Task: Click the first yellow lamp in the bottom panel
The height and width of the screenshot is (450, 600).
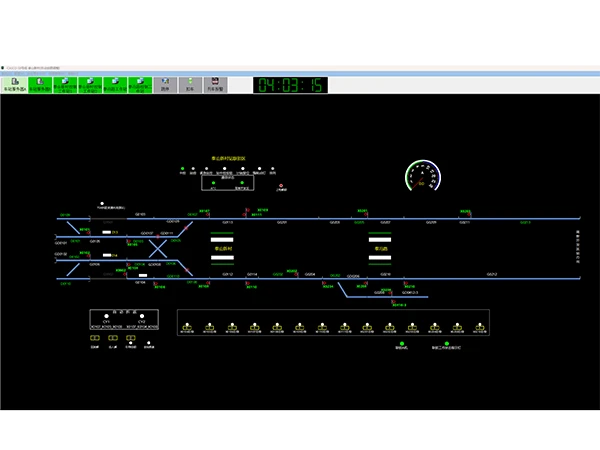Action: coord(188,325)
